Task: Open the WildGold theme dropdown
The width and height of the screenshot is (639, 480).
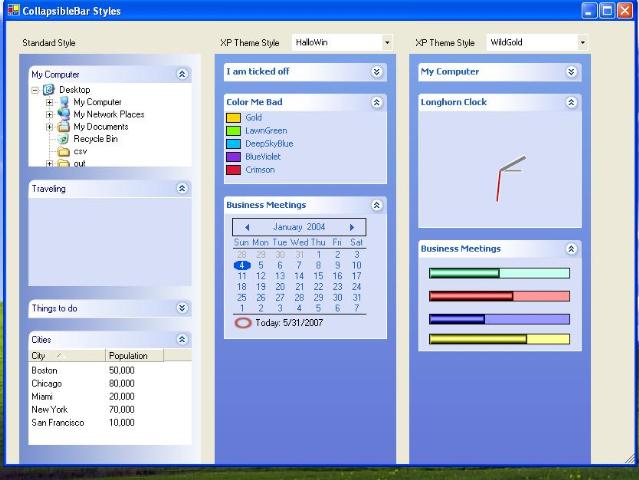Action: (x=582, y=42)
